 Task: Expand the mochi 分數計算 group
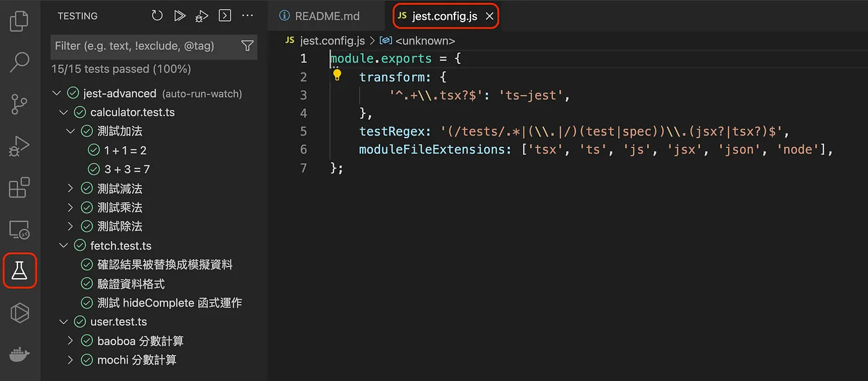point(71,360)
